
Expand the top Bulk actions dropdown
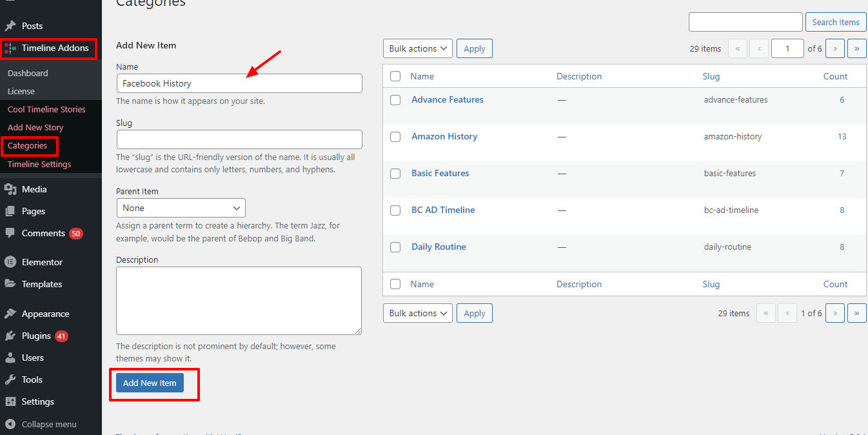pos(418,48)
